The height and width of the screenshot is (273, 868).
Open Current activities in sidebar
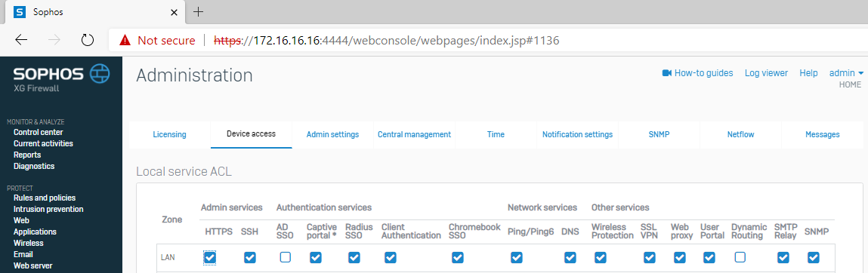coord(43,143)
